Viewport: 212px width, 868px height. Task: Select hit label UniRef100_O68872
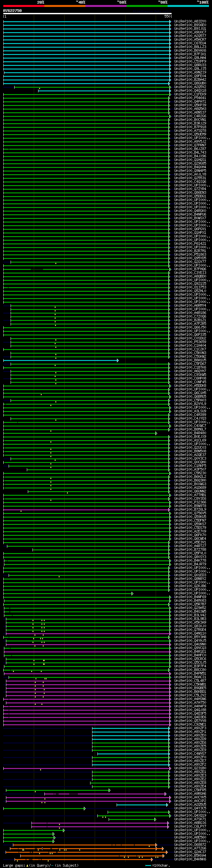(x=190, y=845)
